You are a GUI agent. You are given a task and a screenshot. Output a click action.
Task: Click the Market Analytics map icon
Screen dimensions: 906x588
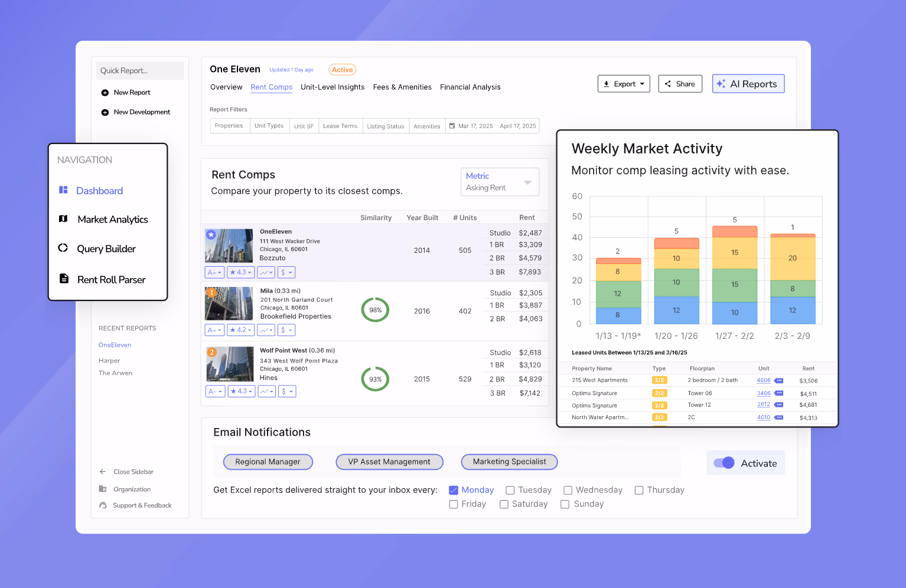[63, 218]
